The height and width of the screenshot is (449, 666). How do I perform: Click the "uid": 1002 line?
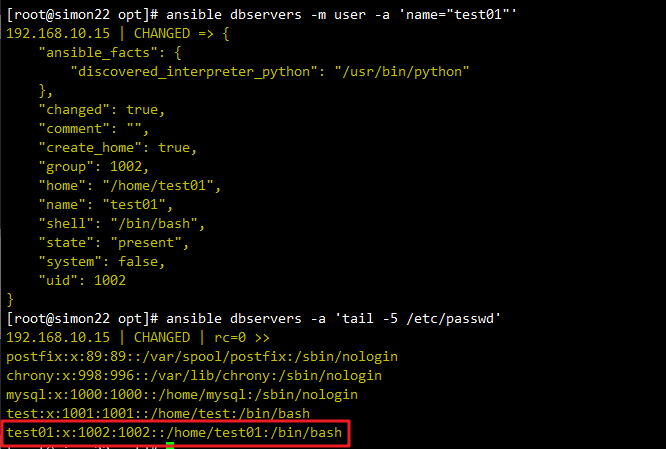click(85, 280)
